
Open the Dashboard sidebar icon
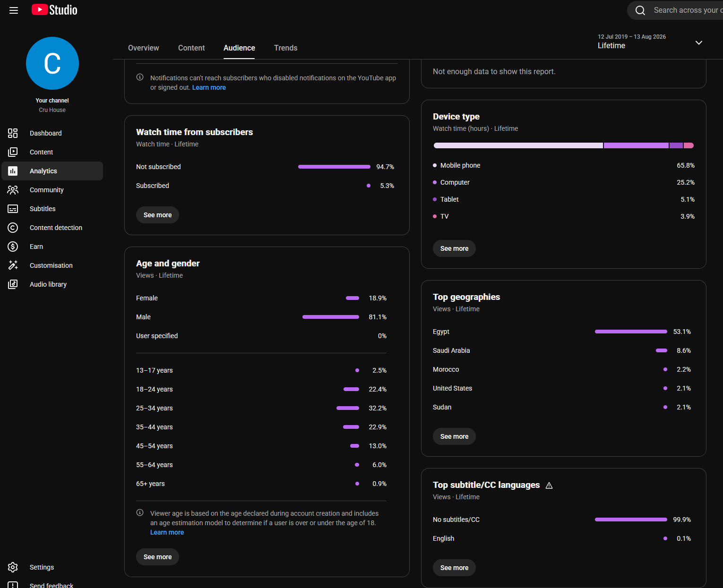pyautogui.click(x=13, y=133)
